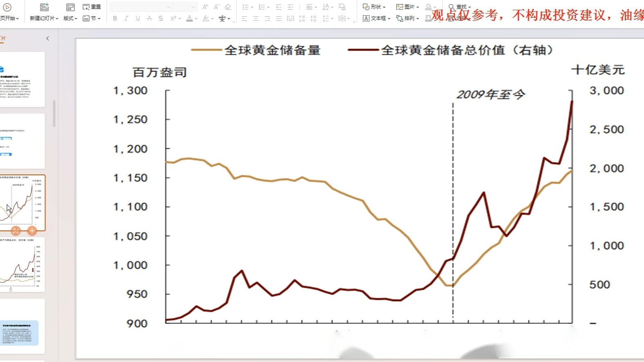Click slide panel vertical scrollbar
This screenshot has height=362, width=644.
tap(54, 114)
